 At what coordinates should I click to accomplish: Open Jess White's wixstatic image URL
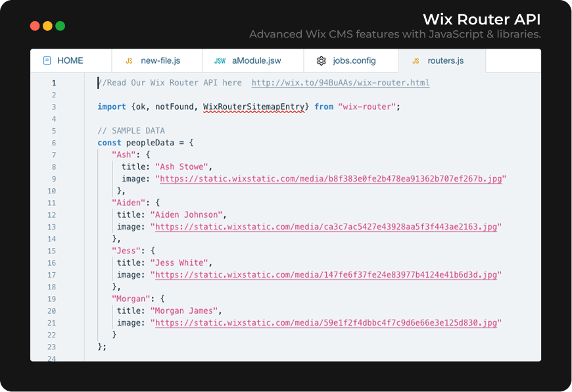(x=326, y=275)
